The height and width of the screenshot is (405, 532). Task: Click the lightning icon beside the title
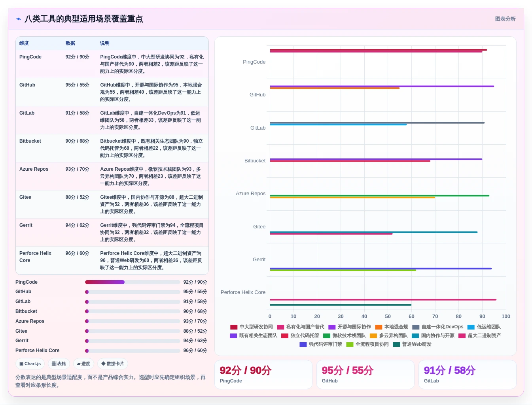tap(19, 19)
